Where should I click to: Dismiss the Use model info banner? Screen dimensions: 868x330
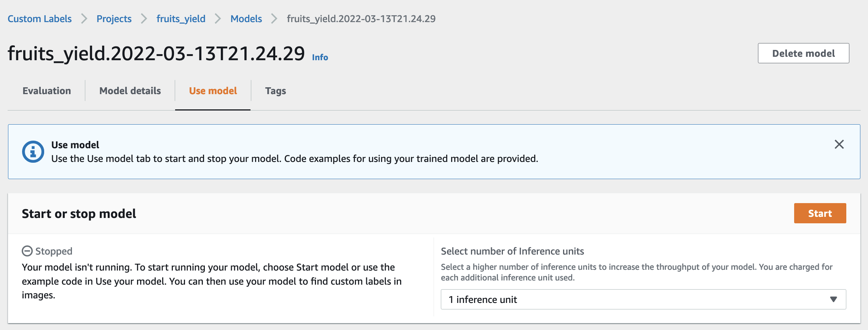839,144
